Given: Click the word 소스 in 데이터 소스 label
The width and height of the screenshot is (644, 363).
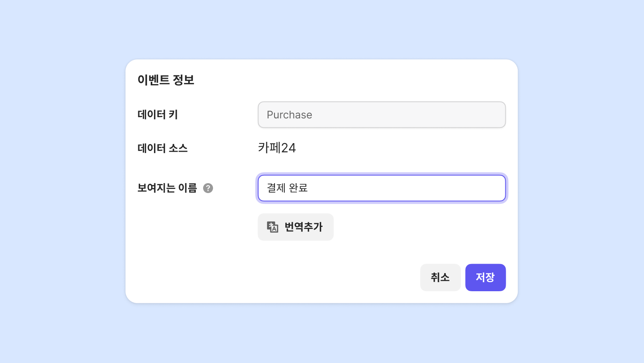Looking at the screenshot, I should point(178,148).
